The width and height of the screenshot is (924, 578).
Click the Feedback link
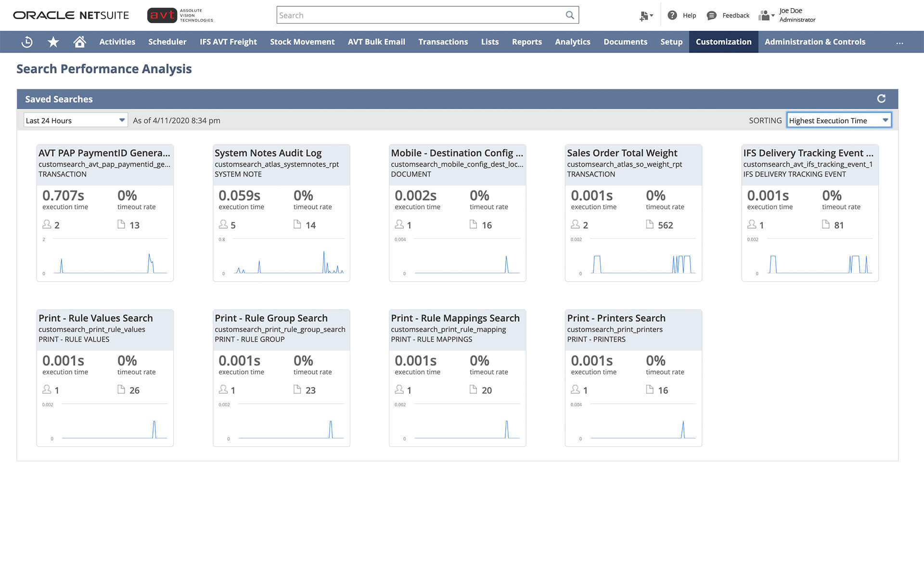click(735, 15)
